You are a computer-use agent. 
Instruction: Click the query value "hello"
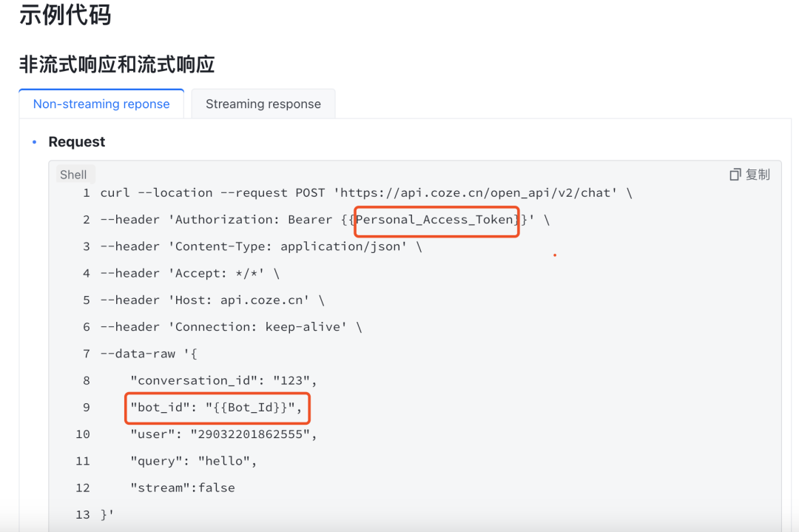point(226,461)
